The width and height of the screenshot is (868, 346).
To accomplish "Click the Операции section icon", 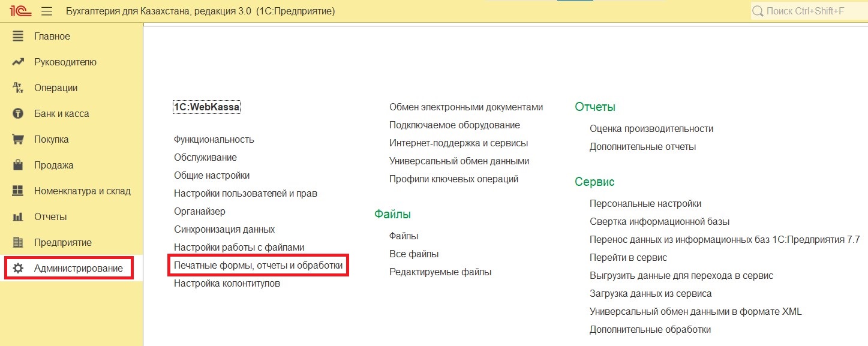I will pyautogui.click(x=18, y=88).
